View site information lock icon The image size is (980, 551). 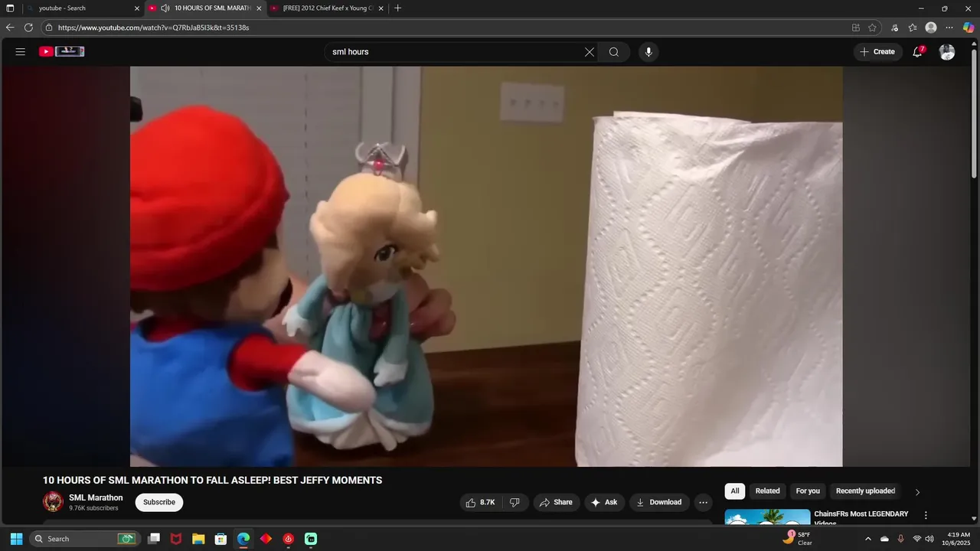click(49, 28)
